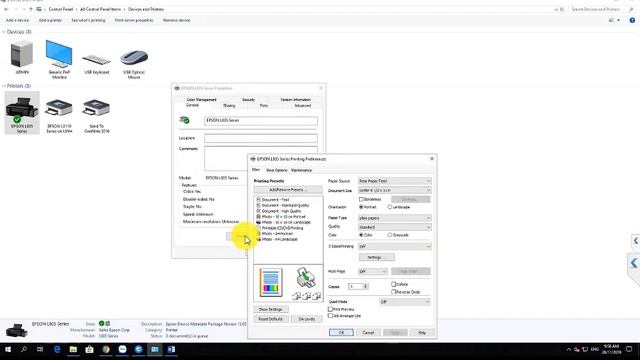Open the 2-Sided Printing dropdown
The image size is (640, 360).
394,246
